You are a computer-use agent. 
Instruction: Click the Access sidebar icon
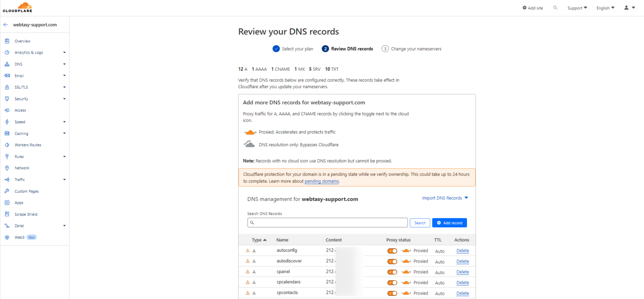click(7, 110)
